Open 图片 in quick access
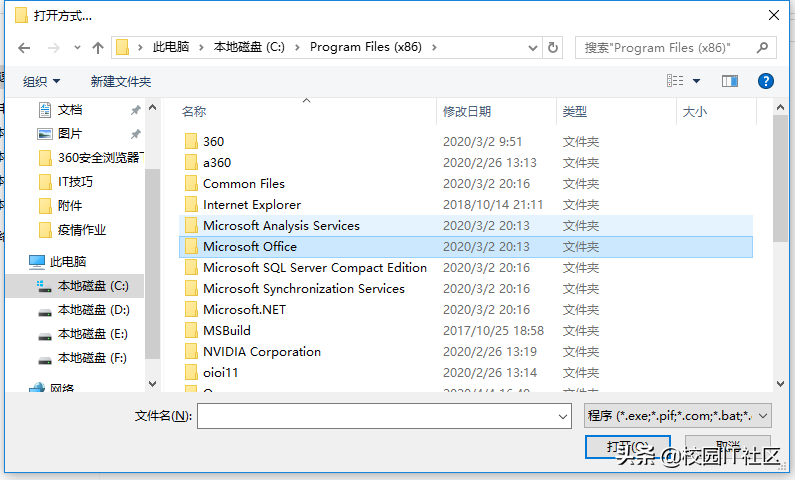The height and width of the screenshot is (480, 795). [70, 133]
